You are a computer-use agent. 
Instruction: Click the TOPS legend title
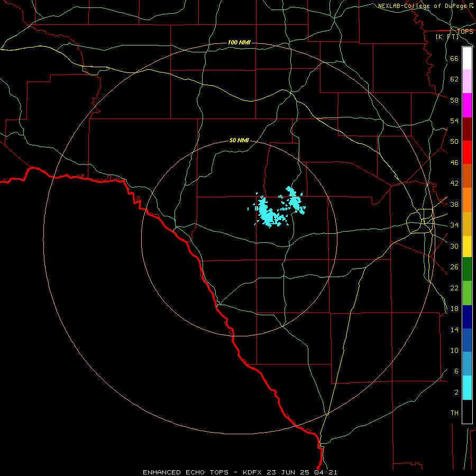pyautogui.click(x=465, y=32)
